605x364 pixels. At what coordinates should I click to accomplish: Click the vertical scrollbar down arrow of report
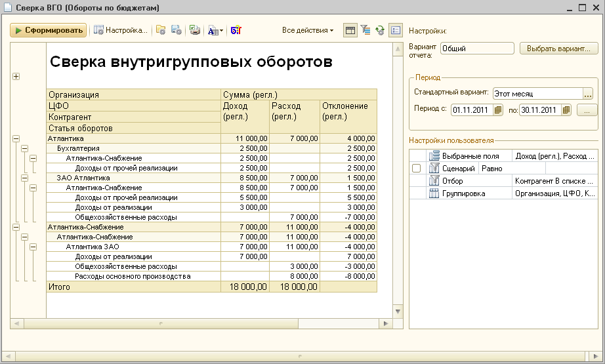tap(398, 311)
